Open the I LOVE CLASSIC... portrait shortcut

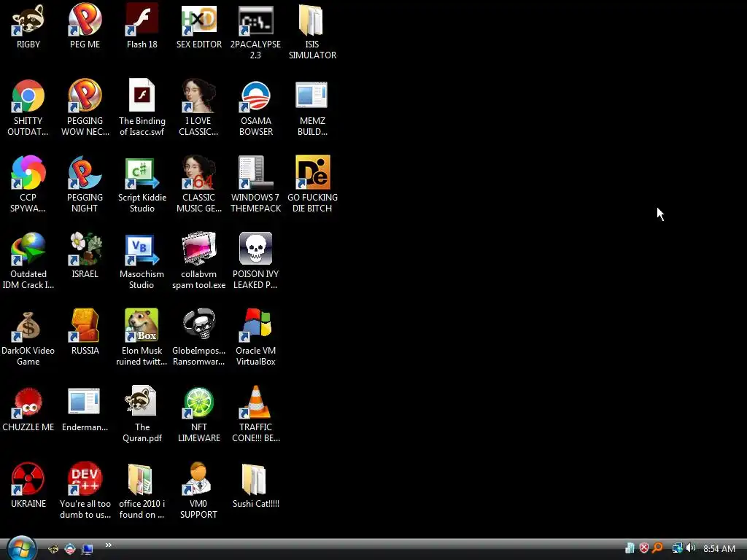[198, 96]
